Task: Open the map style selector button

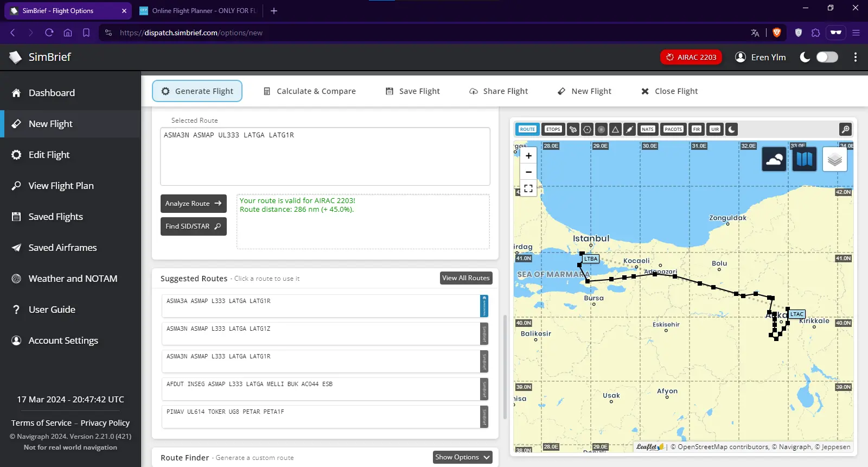Action: pos(805,159)
